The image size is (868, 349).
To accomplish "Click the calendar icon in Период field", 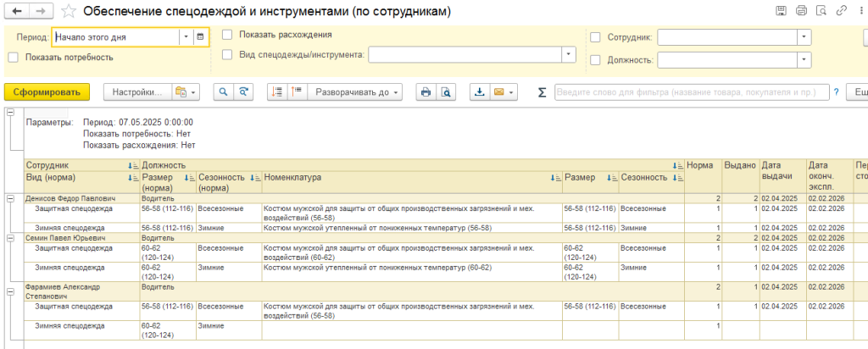I will [200, 37].
